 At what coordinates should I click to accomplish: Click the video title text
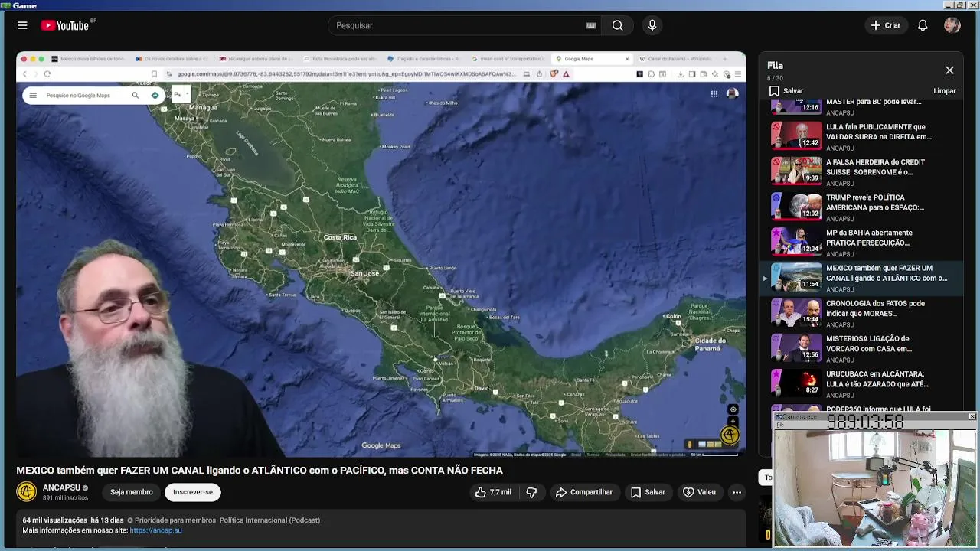click(260, 471)
